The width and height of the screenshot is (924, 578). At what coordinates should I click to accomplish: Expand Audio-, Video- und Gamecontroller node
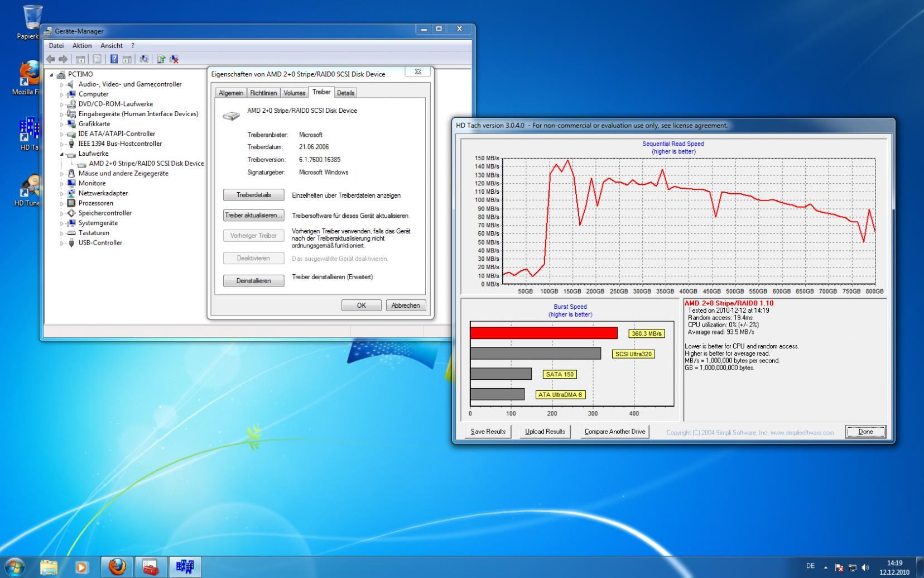click(x=62, y=84)
